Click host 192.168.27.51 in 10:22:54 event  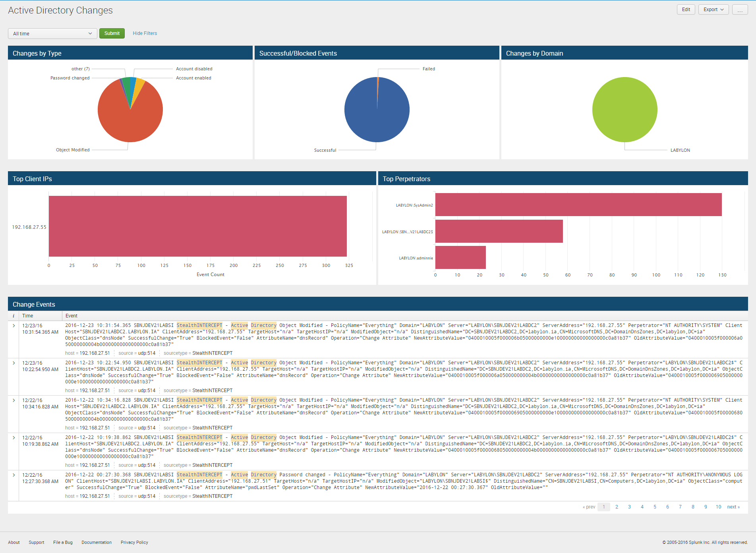point(95,391)
